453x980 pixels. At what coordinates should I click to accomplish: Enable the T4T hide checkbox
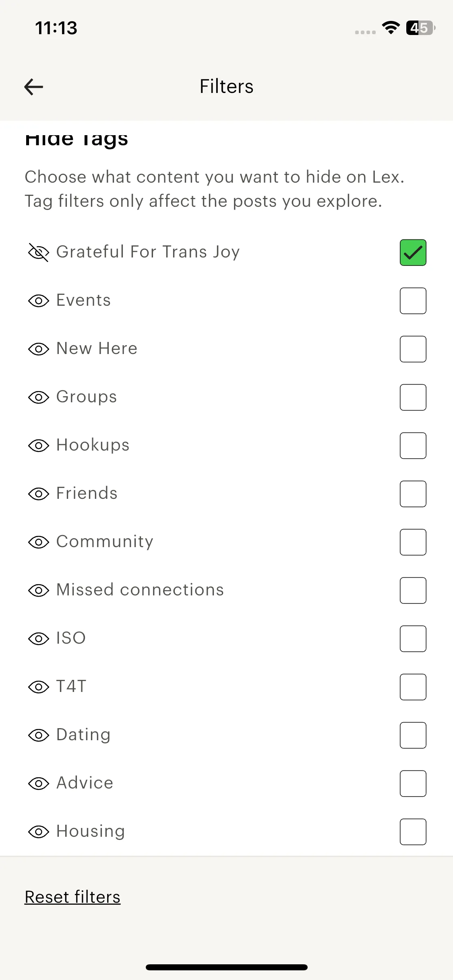click(x=413, y=687)
